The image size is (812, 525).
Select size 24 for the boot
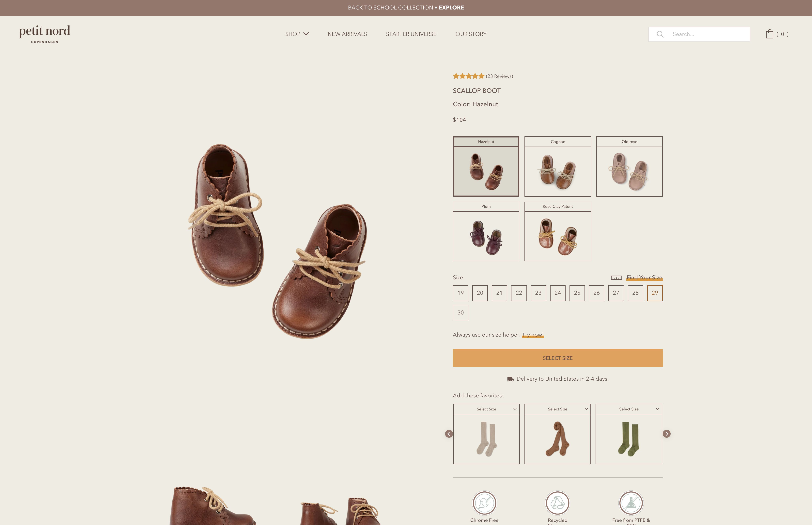click(x=558, y=293)
